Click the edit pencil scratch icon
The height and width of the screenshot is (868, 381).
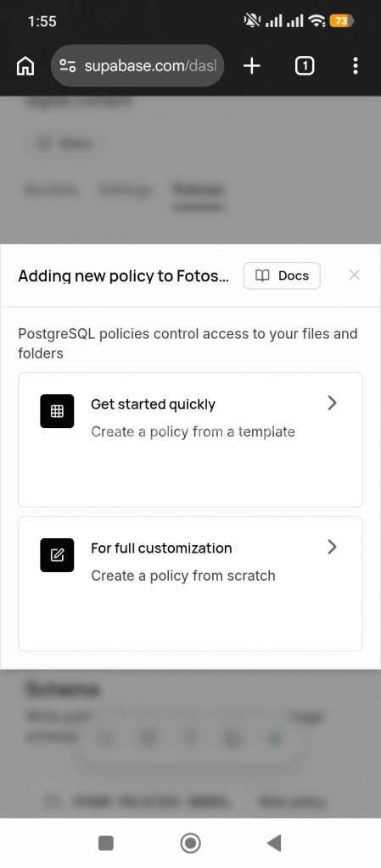[57, 554]
